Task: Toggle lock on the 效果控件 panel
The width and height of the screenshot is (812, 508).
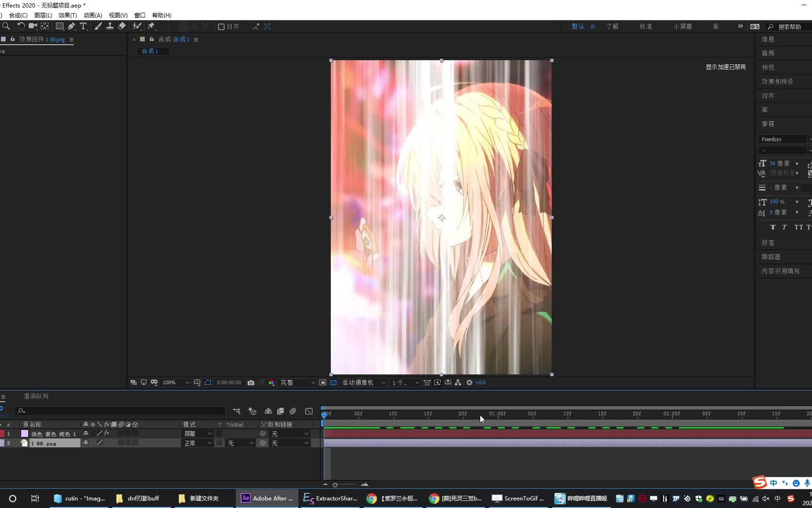Action: coord(13,39)
